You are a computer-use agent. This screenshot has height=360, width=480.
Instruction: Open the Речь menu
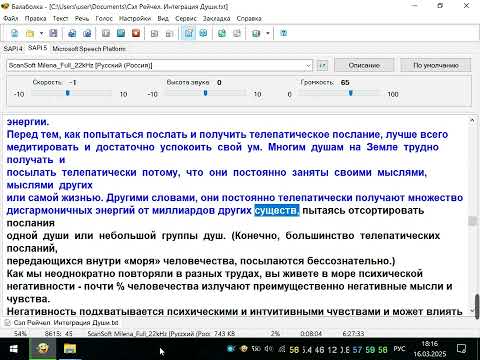tap(82, 19)
